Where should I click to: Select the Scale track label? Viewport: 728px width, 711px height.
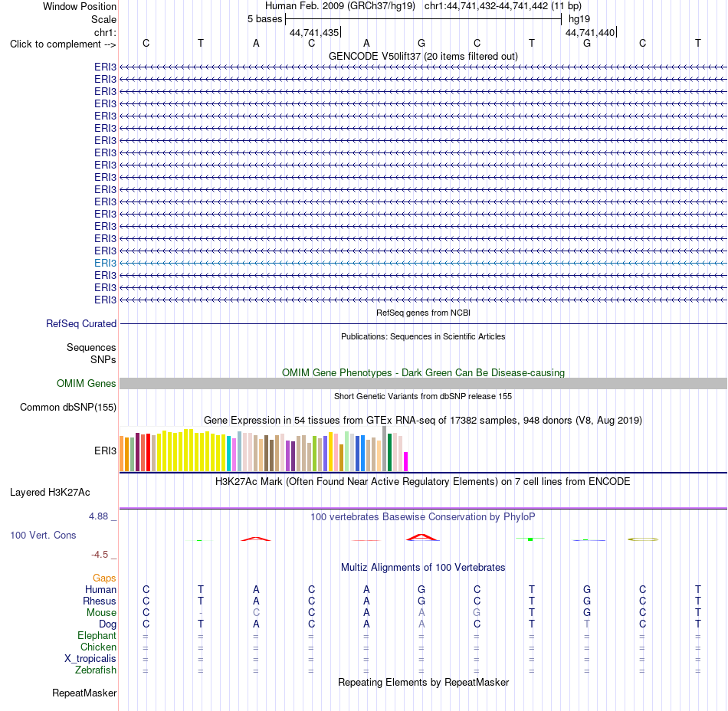pos(103,19)
